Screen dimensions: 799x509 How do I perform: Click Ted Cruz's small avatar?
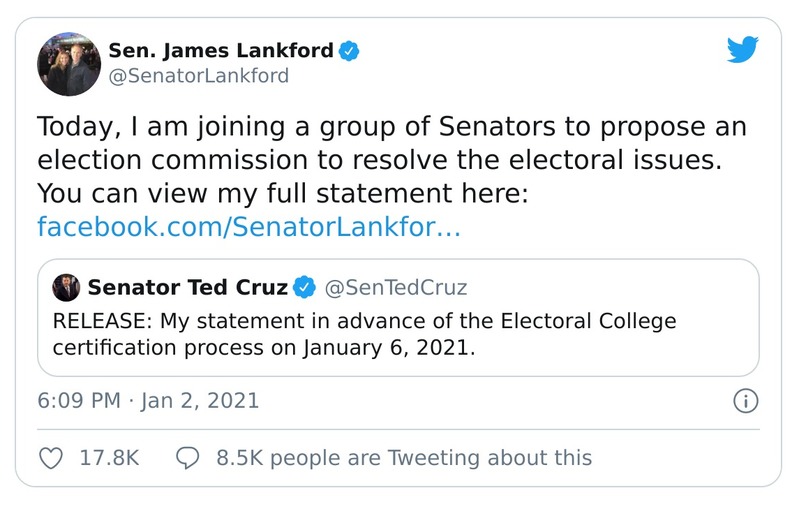point(67,288)
